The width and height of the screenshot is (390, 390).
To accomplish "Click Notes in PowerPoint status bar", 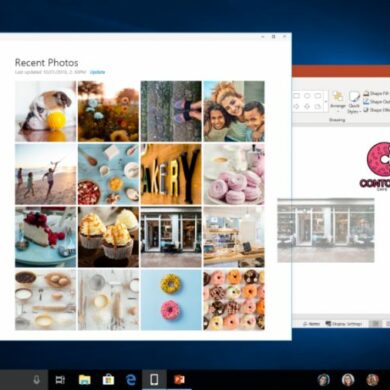I will [x=311, y=324].
